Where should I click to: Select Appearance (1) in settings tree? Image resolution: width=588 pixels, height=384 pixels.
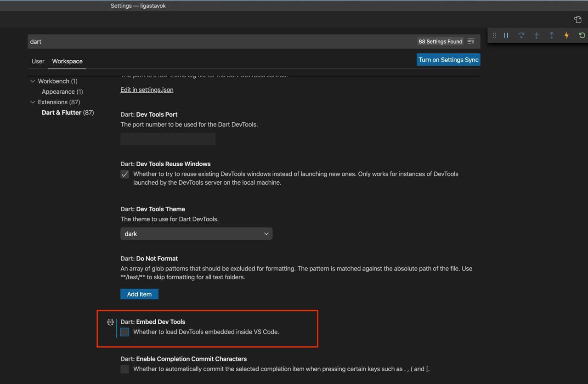coord(62,92)
